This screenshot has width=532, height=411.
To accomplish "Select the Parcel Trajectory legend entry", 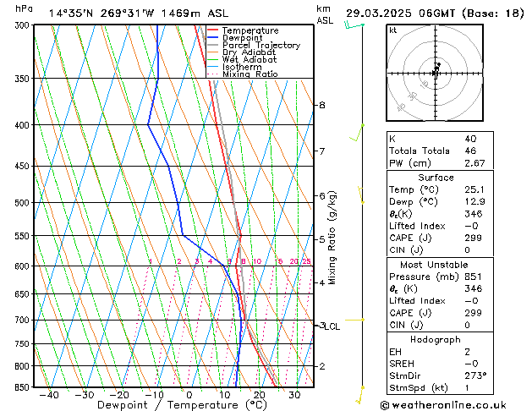I will coord(261,46).
